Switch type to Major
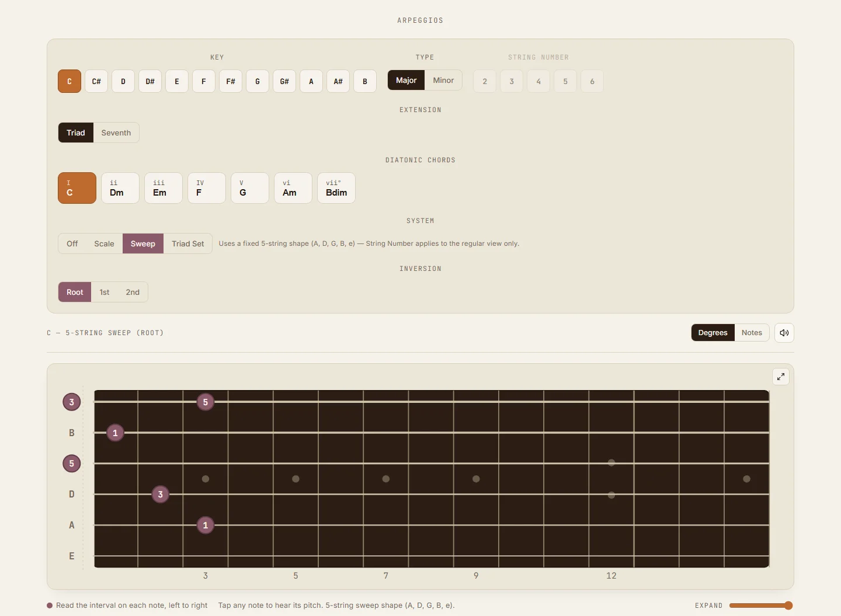 click(x=406, y=80)
